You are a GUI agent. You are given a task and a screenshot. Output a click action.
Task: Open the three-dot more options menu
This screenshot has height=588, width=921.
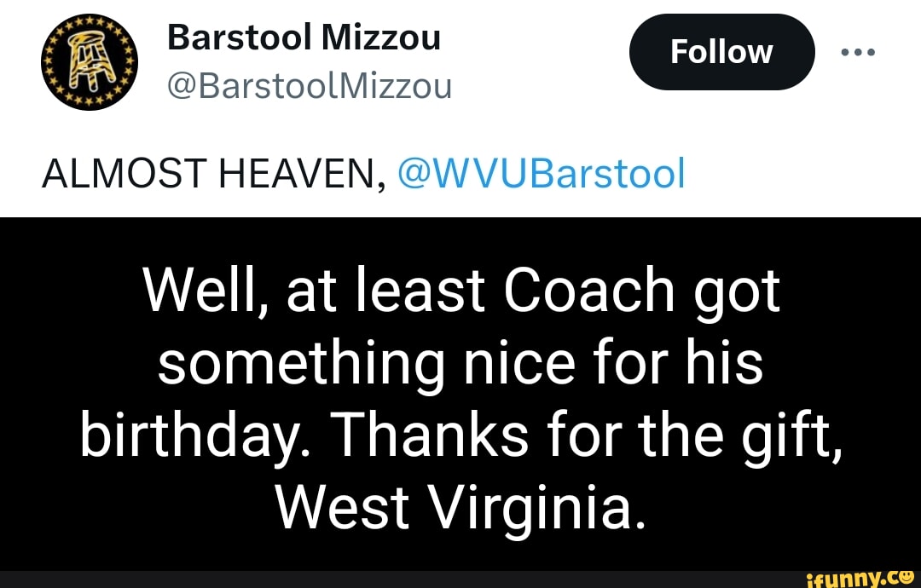[x=857, y=51]
